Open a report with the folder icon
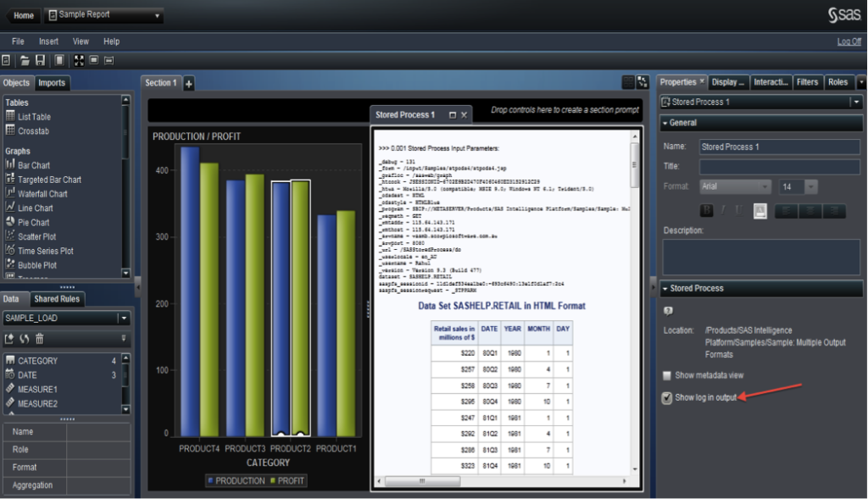 25,60
